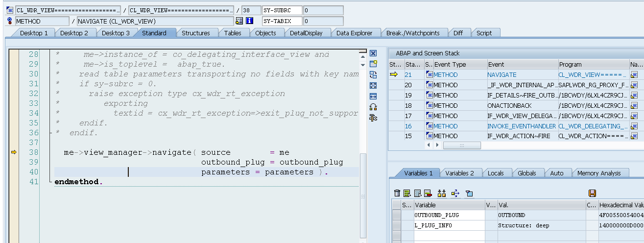Viewport: 644px width, 243px height.
Task: Click the trash icon in Variables toolbar
Action: 398,194
